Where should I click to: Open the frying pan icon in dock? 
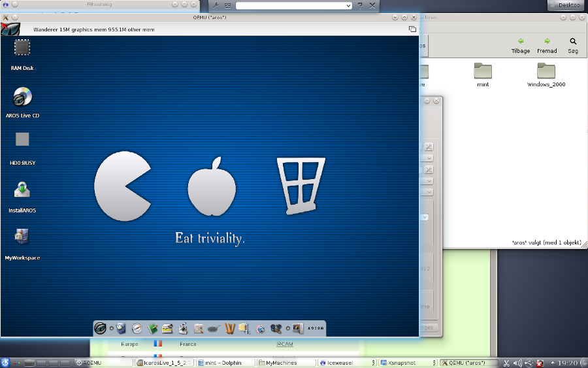tap(215, 328)
